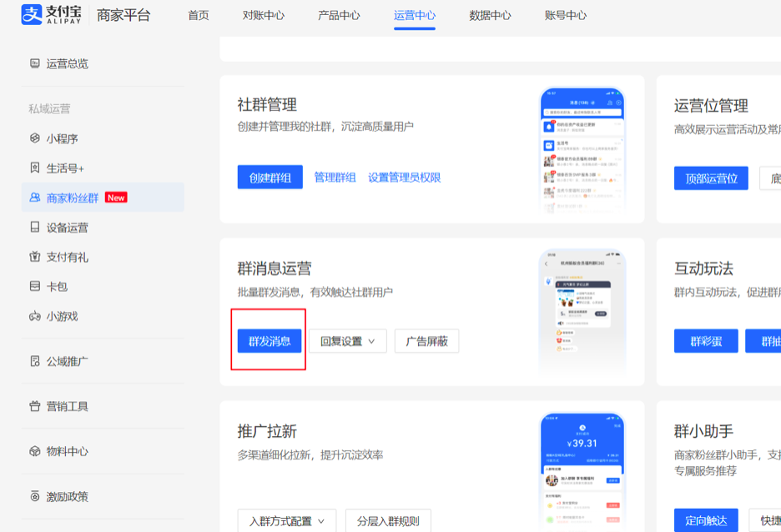Expand the 回复设置 dropdown
Image resolution: width=781 pixels, height=532 pixels.
click(347, 341)
